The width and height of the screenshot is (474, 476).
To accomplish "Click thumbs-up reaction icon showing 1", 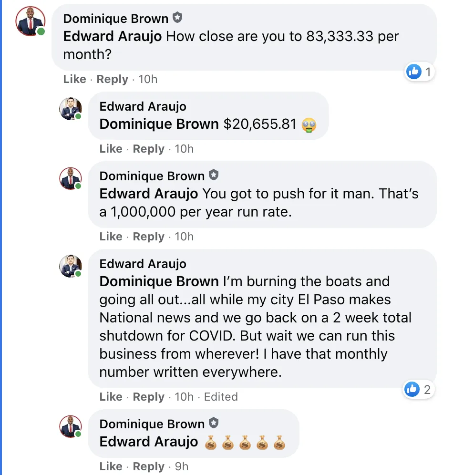I will (x=413, y=72).
